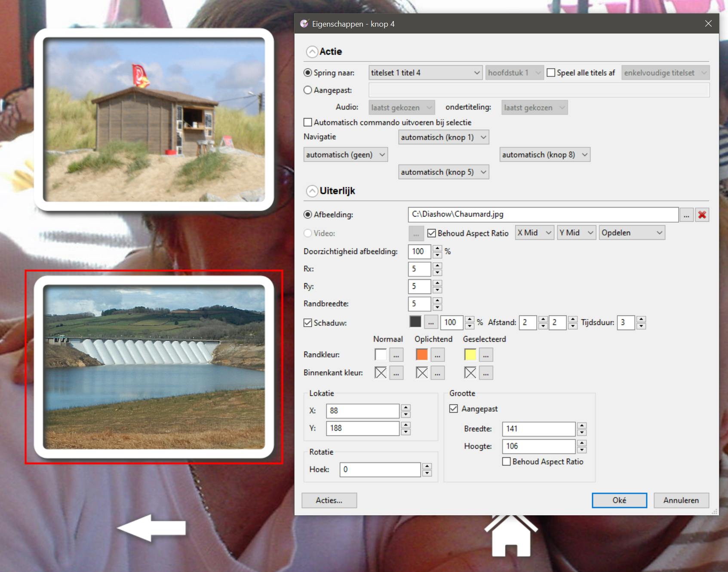Click the Oké button
The width and height of the screenshot is (728, 572).
[x=619, y=500]
